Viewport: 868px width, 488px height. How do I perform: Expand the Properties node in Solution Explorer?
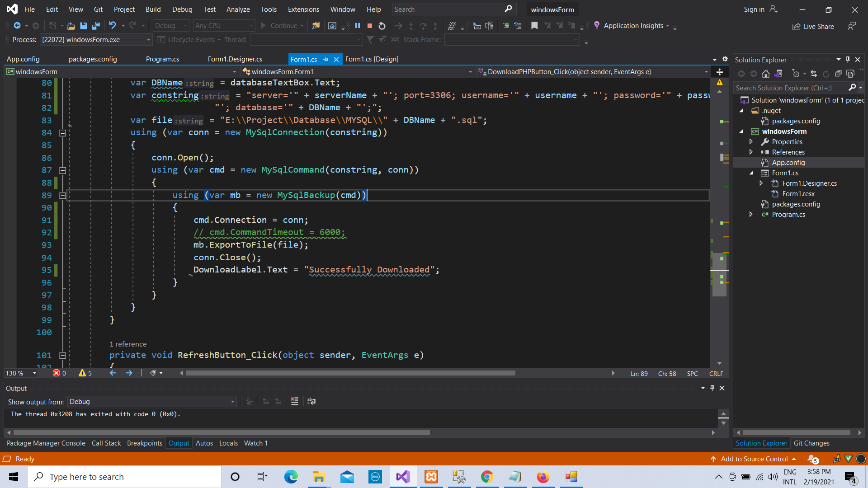pyautogui.click(x=751, y=142)
